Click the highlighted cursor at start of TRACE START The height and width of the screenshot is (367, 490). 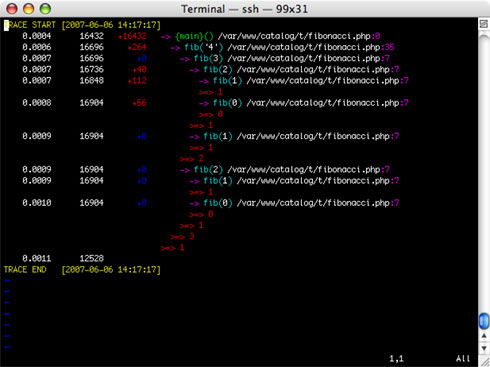coord(6,25)
